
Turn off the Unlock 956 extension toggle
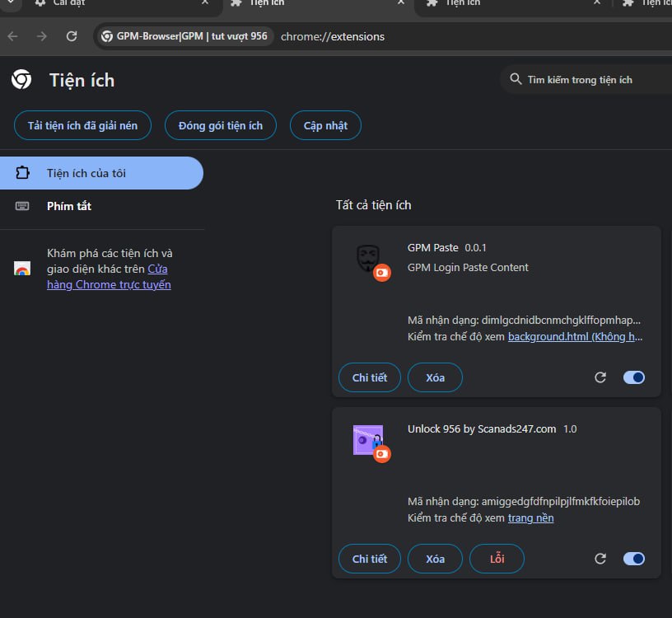tap(633, 559)
